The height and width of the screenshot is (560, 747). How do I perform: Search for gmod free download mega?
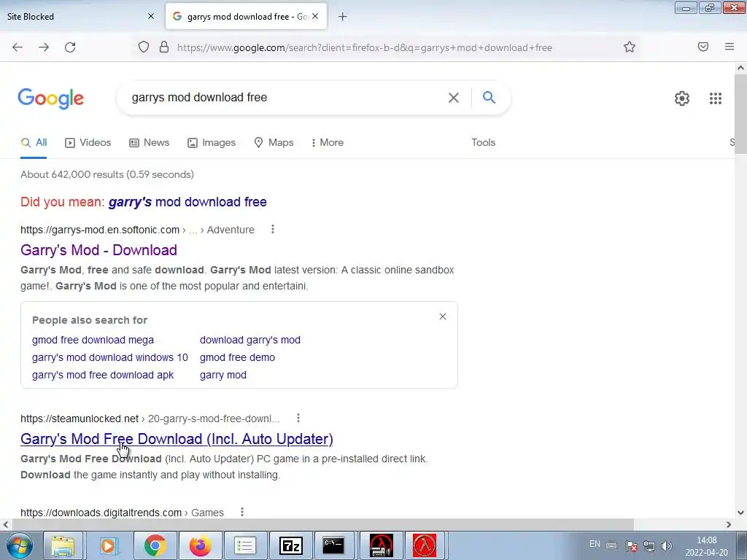click(93, 340)
